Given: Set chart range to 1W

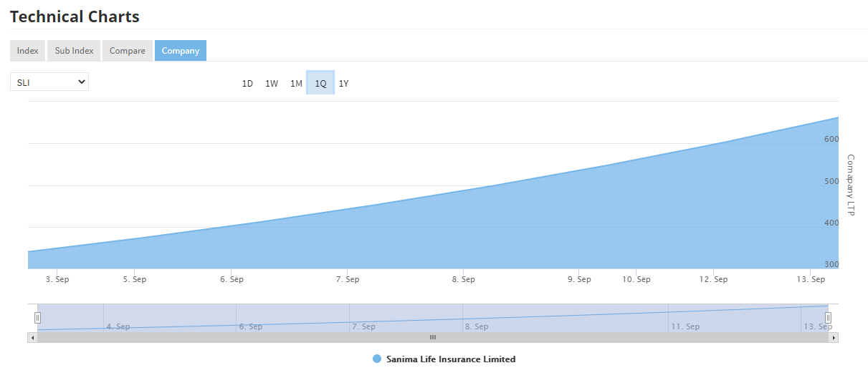Looking at the screenshot, I should (x=272, y=84).
